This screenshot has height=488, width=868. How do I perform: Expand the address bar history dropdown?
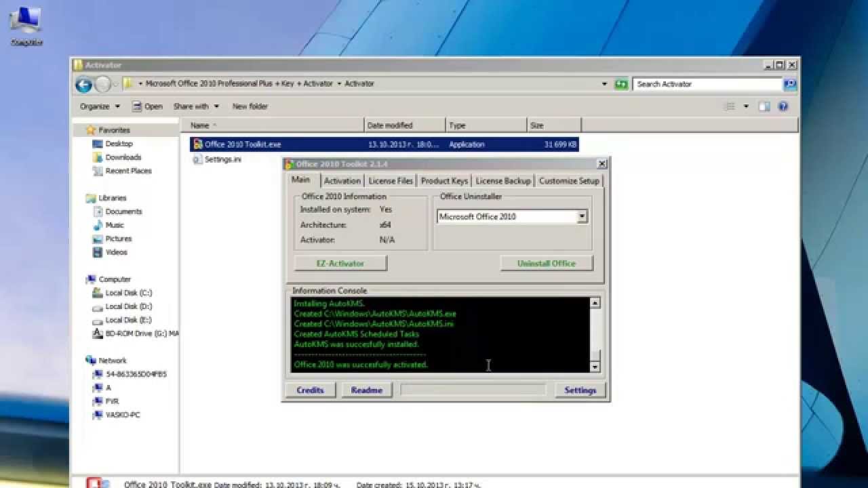604,84
